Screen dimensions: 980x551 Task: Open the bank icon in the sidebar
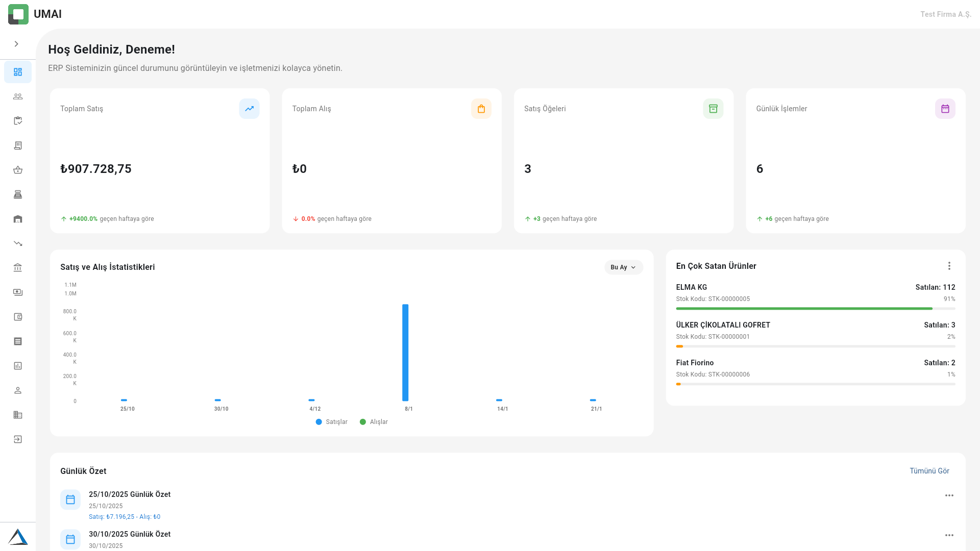point(17,267)
